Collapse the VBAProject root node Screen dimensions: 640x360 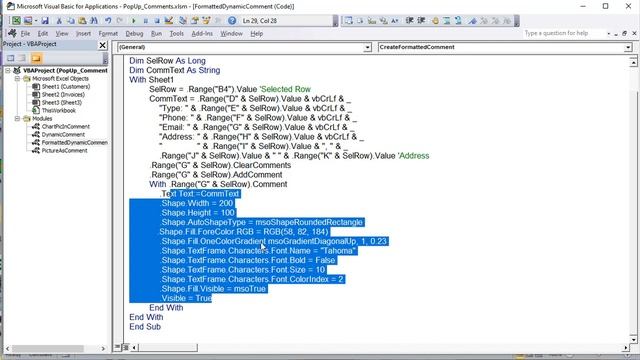pyautogui.click(x=8, y=71)
